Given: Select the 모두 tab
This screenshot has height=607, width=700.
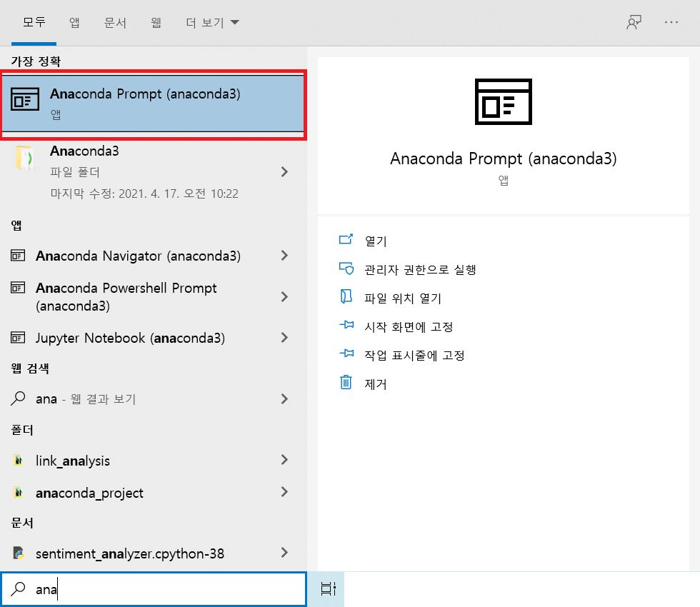Looking at the screenshot, I should [34, 22].
